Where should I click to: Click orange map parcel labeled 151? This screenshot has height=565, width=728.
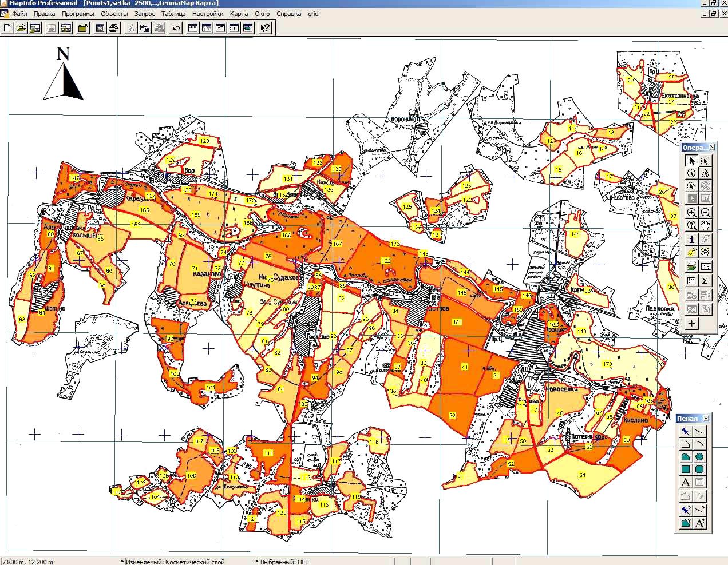[457, 322]
